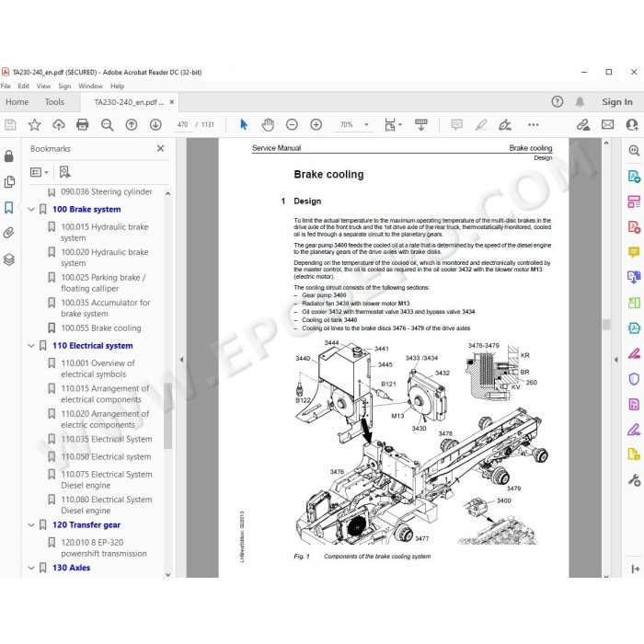Go to previous page arrow
Viewport: 644px width, 644px height.
132,124
